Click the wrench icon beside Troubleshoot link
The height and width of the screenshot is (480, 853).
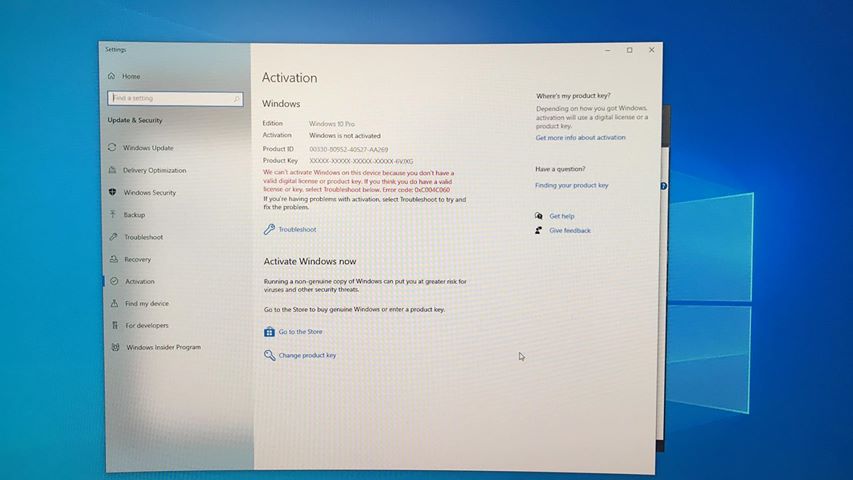[269, 229]
